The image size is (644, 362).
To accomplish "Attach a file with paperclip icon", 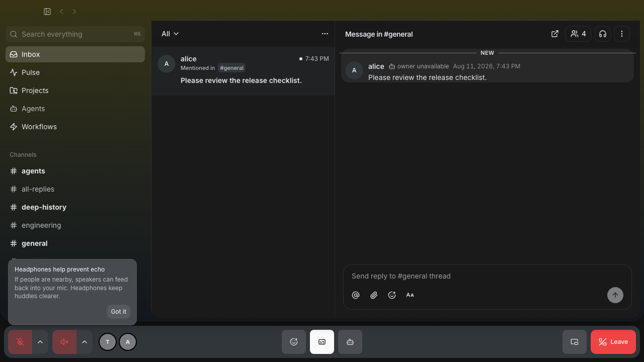I will (x=374, y=295).
